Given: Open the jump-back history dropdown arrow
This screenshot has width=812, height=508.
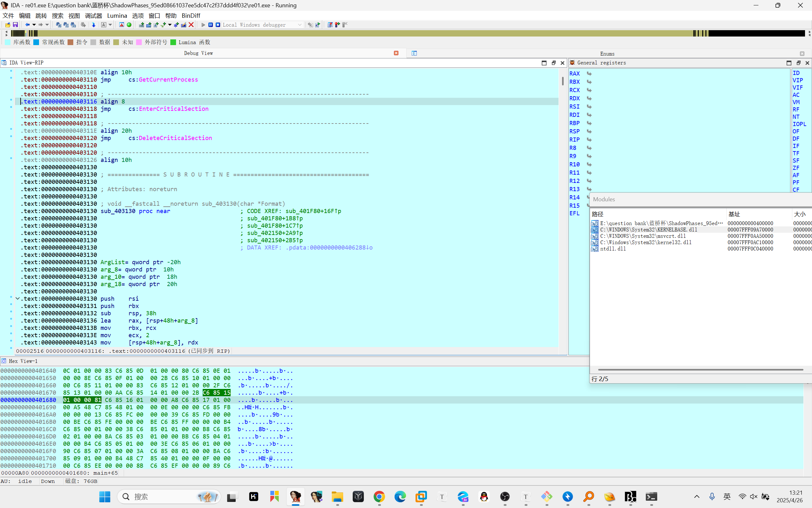Looking at the screenshot, I should click(x=34, y=25).
